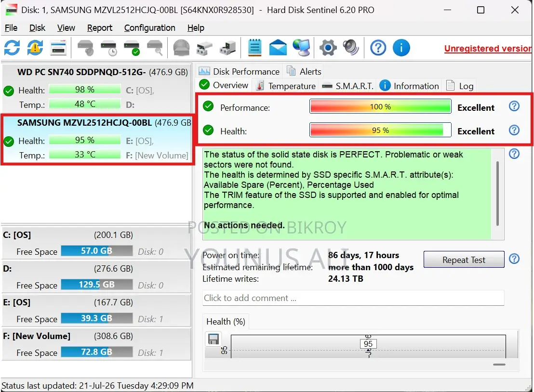
Task: Click the 86 days, 17 hours value
Action: coord(363,255)
